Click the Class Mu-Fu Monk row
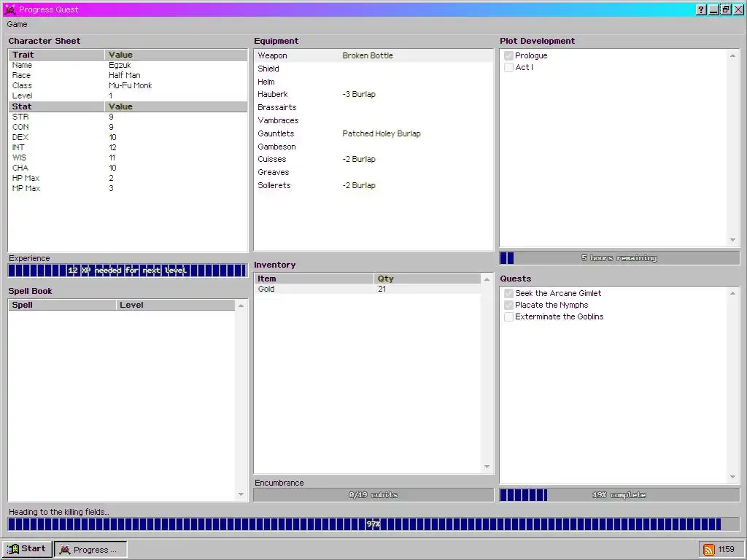 coord(128,86)
